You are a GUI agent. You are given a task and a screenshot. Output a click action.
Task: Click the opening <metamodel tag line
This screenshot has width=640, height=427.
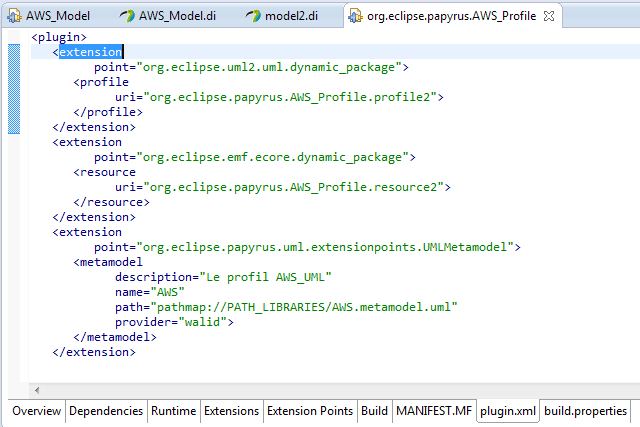coord(108,262)
